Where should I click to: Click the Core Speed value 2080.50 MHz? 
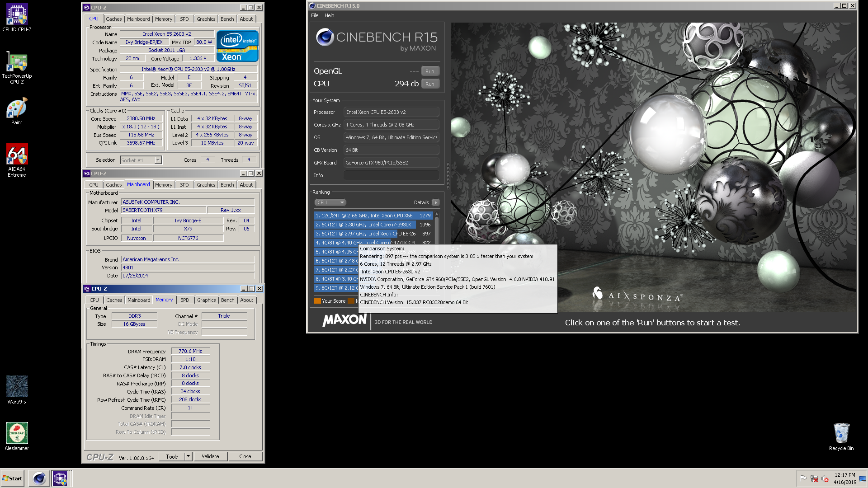[x=141, y=118]
